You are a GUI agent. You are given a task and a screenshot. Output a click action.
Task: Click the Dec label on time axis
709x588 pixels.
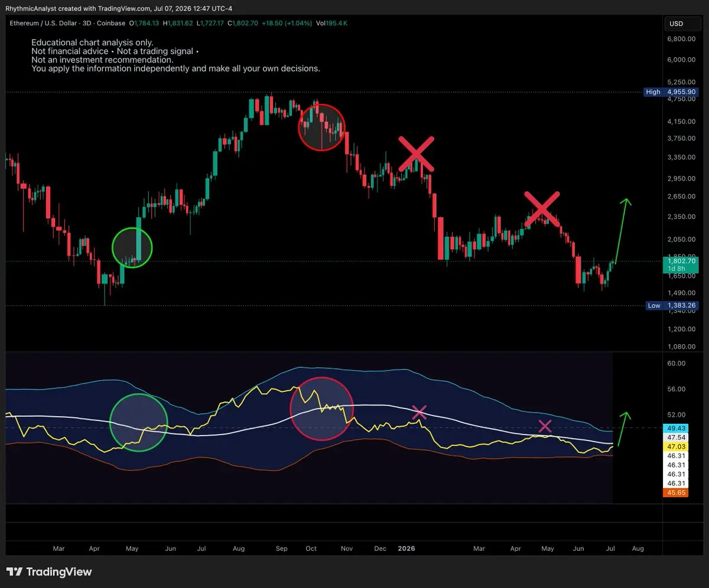380,548
